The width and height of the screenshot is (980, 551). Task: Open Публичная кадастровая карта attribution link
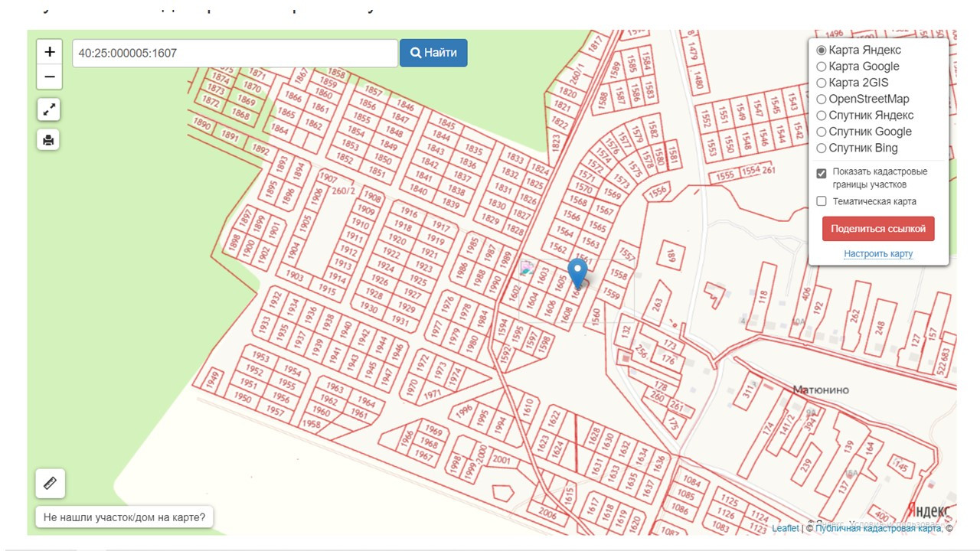(x=878, y=528)
